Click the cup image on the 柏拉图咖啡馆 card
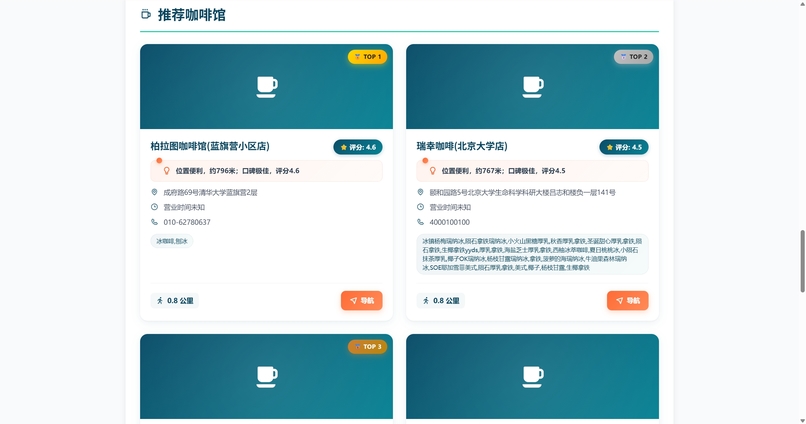 click(267, 87)
